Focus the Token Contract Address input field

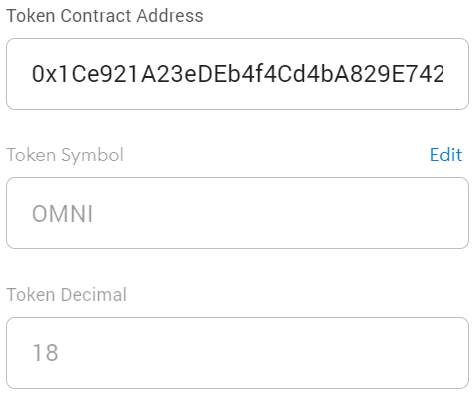pyautogui.click(x=237, y=74)
